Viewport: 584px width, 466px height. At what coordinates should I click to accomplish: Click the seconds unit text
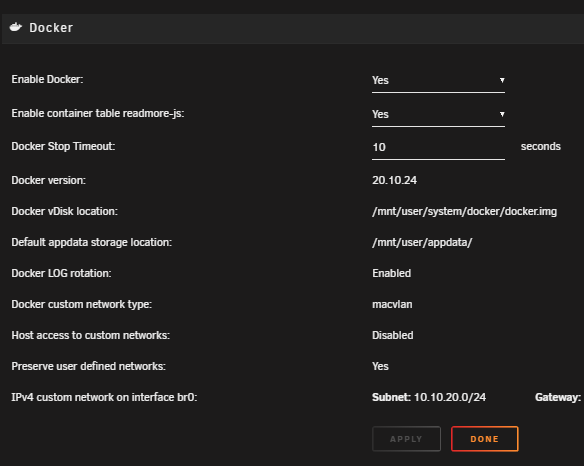coord(541,146)
